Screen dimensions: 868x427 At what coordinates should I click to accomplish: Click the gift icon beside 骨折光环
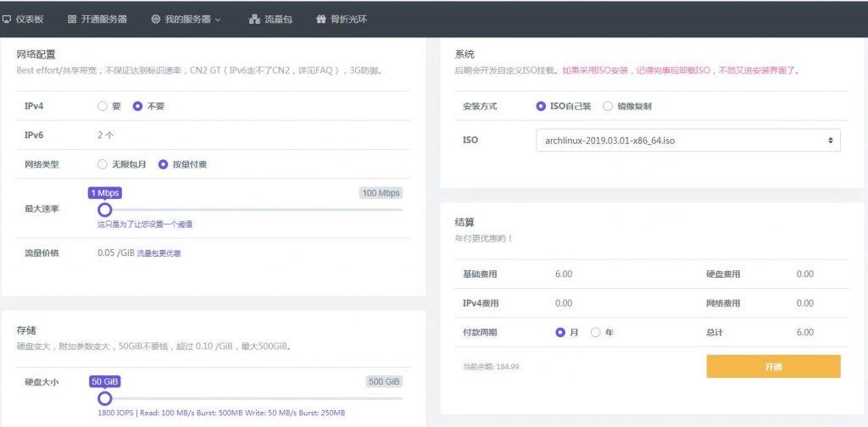320,19
